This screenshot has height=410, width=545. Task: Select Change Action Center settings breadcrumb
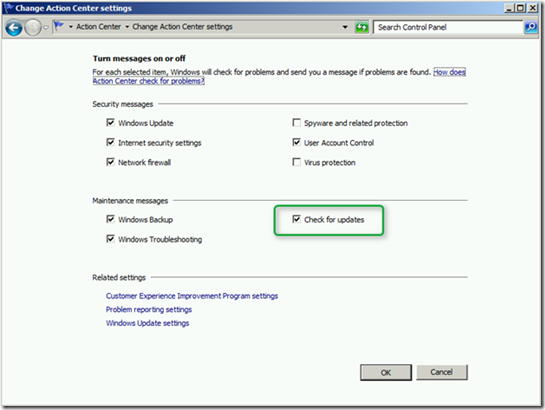182,27
